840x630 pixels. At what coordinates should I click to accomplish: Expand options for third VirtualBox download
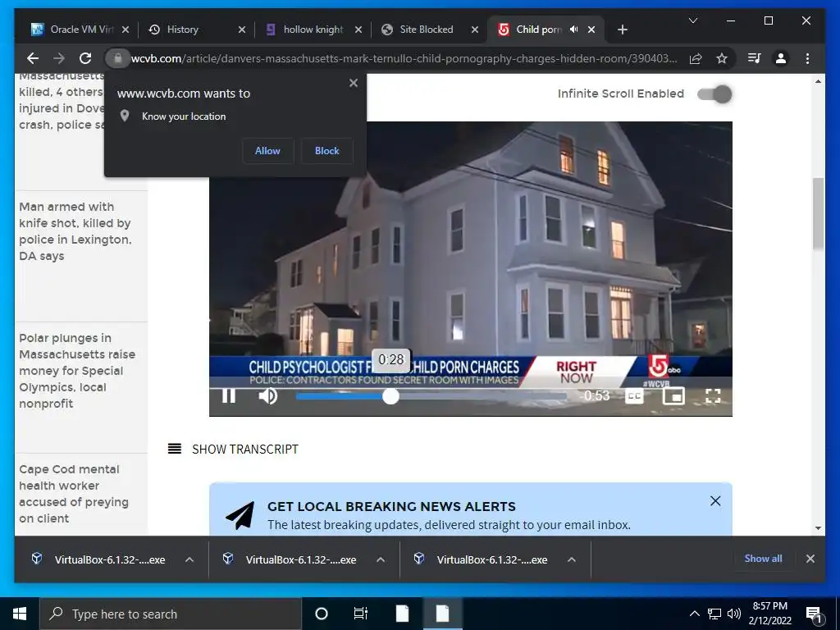coord(572,559)
